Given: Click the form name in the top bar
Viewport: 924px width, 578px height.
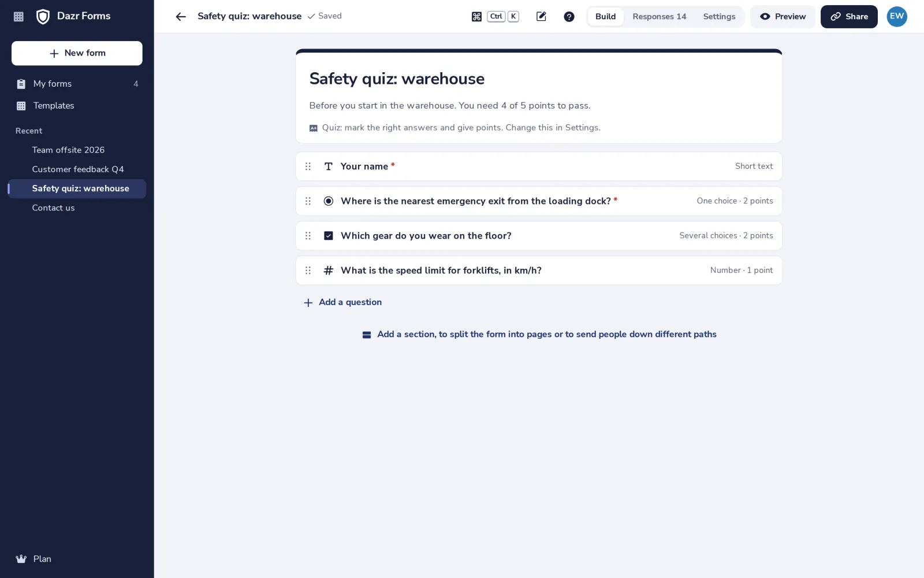Looking at the screenshot, I should pyautogui.click(x=249, y=16).
